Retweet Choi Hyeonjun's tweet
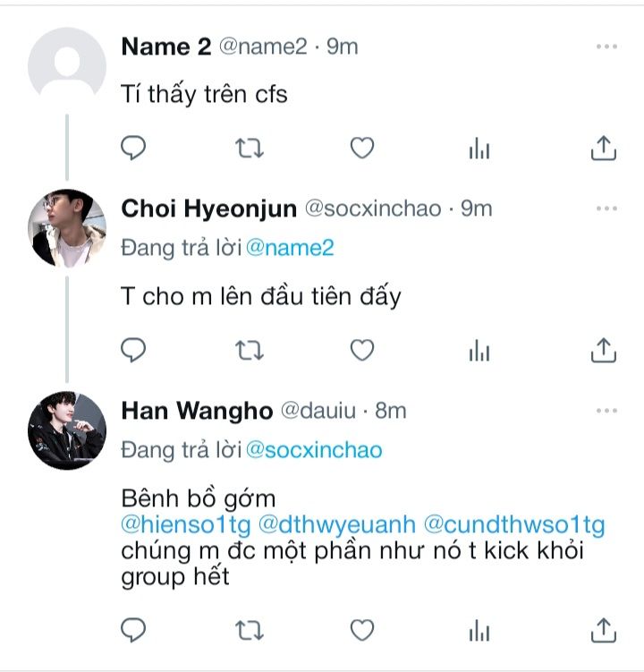Viewport: 644px width, 672px height. coord(248,349)
